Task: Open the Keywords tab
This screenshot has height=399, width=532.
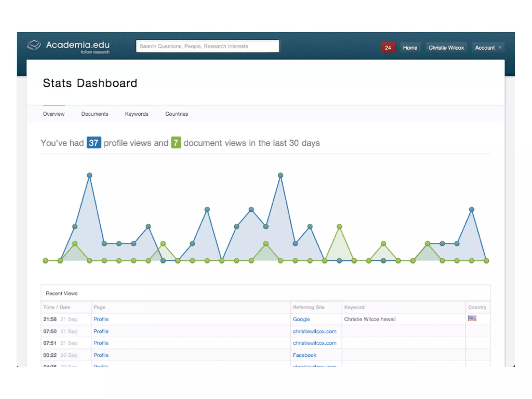Action: (x=137, y=114)
